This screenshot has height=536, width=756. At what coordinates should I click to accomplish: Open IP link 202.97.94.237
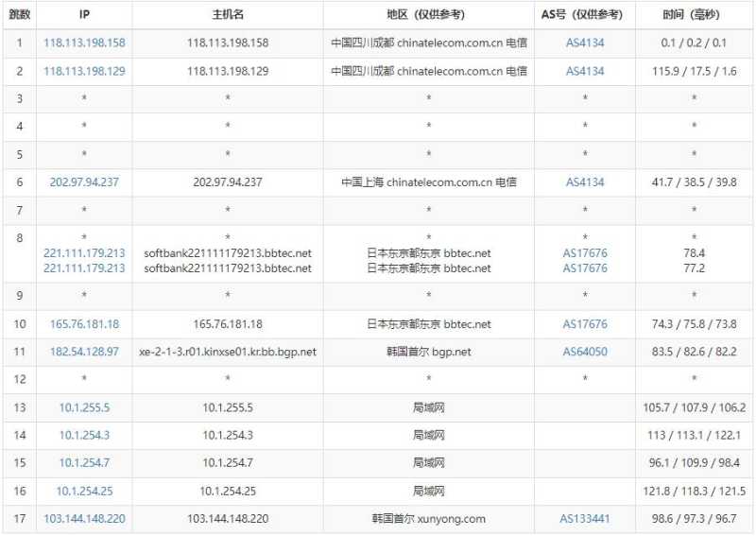(84, 182)
